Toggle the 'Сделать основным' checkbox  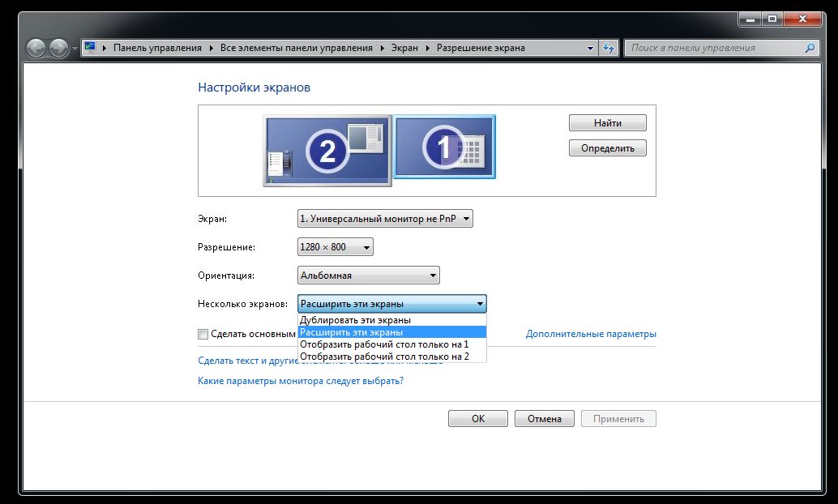[x=203, y=334]
